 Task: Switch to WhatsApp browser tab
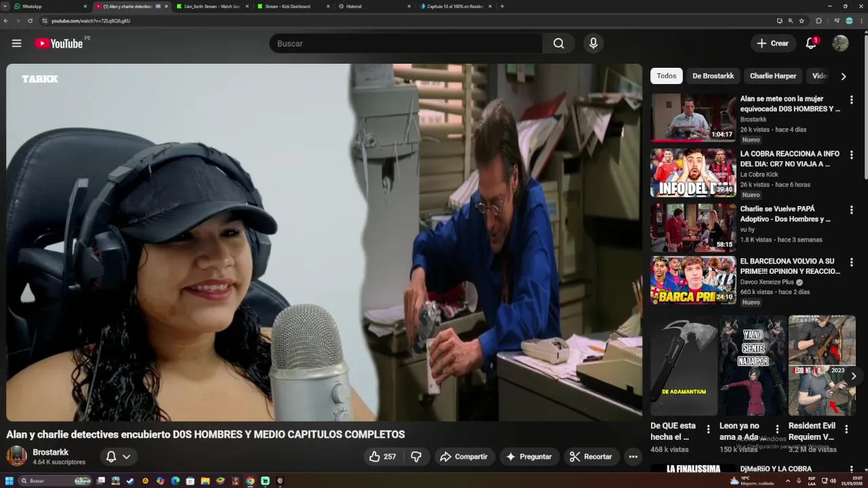pos(49,6)
